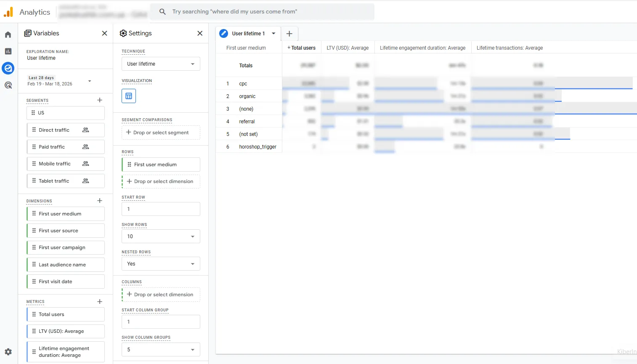Open Admin settings gear at bottom left

click(x=8, y=352)
